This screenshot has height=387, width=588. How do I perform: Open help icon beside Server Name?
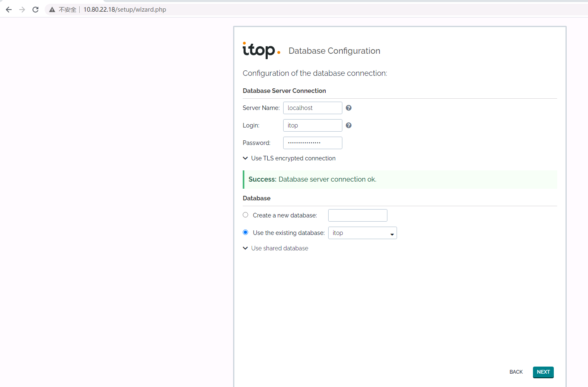(x=349, y=108)
